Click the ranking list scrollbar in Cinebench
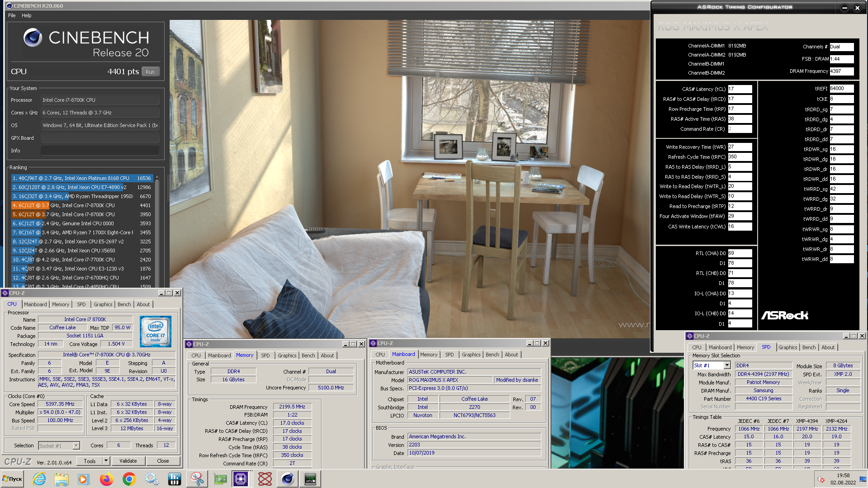The image size is (868, 488). pos(157,231)
